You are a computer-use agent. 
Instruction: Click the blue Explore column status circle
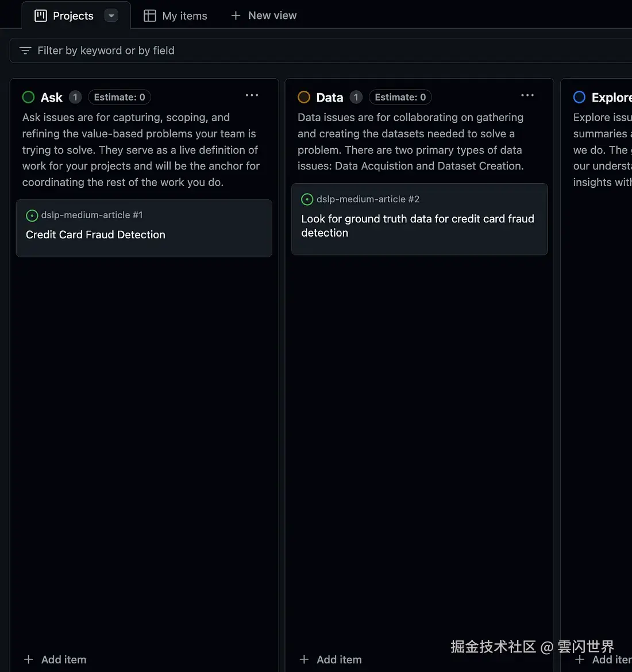[x=579, y=97]
